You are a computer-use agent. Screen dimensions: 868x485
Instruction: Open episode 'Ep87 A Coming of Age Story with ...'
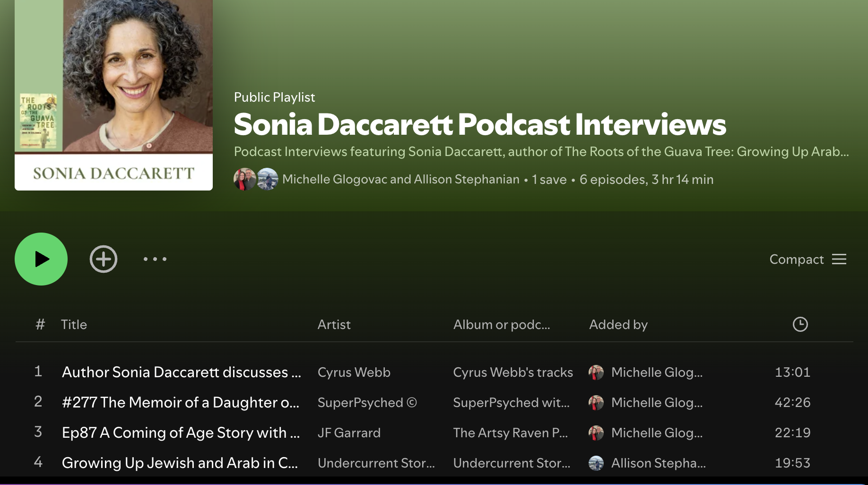click(x=181, y=433)
